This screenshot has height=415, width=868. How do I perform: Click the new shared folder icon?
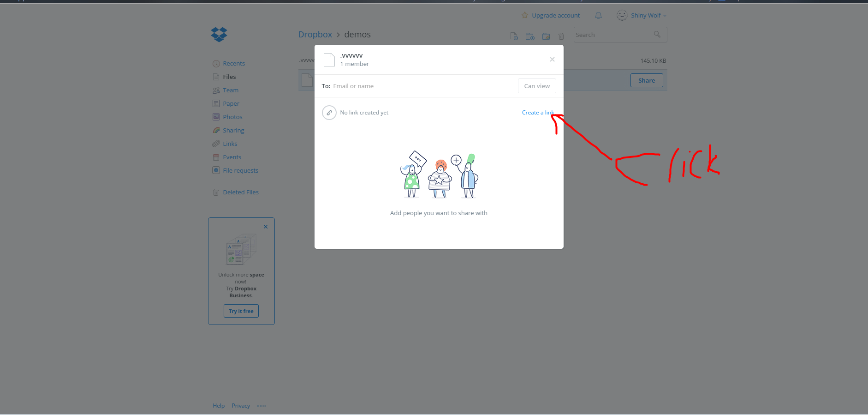546,36
